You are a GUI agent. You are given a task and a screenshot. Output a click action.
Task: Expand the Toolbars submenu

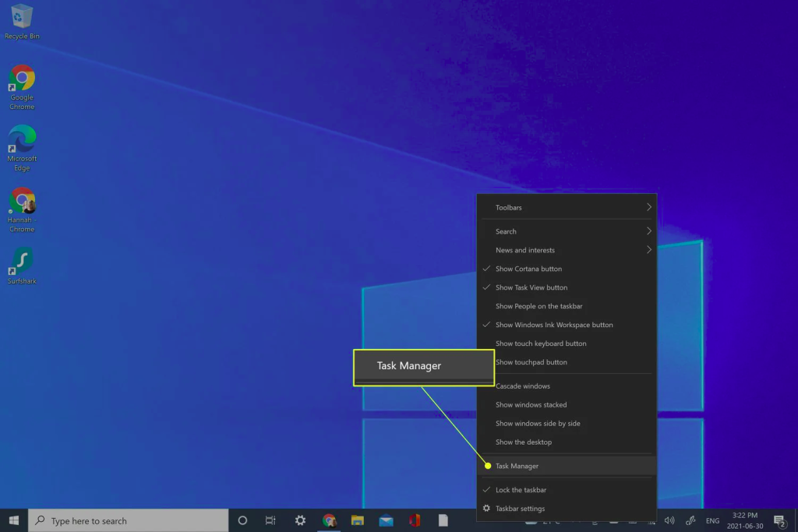coord(567,208)
